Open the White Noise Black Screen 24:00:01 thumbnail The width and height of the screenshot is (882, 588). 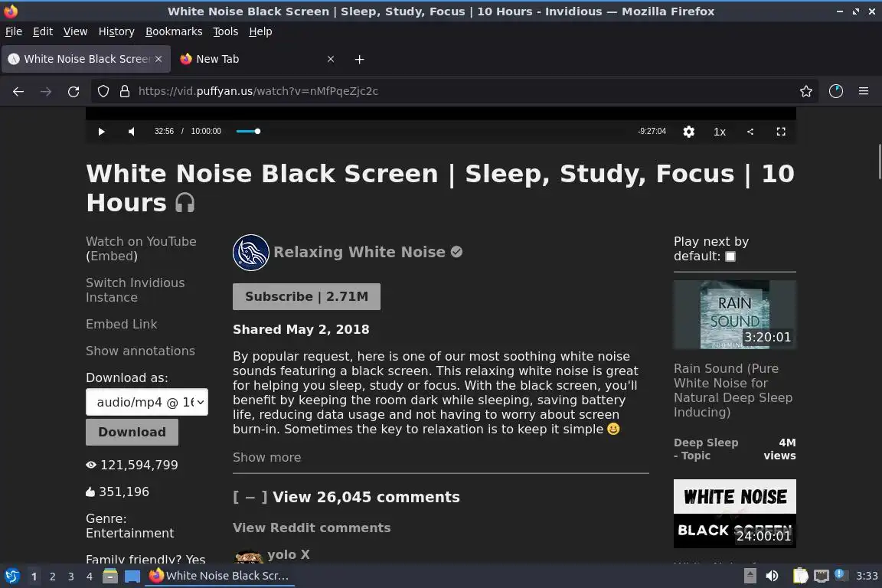(735, 514)
